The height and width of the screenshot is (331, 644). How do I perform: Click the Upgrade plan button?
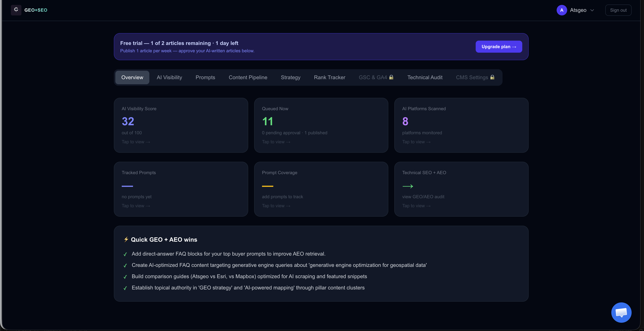[499, 46]
